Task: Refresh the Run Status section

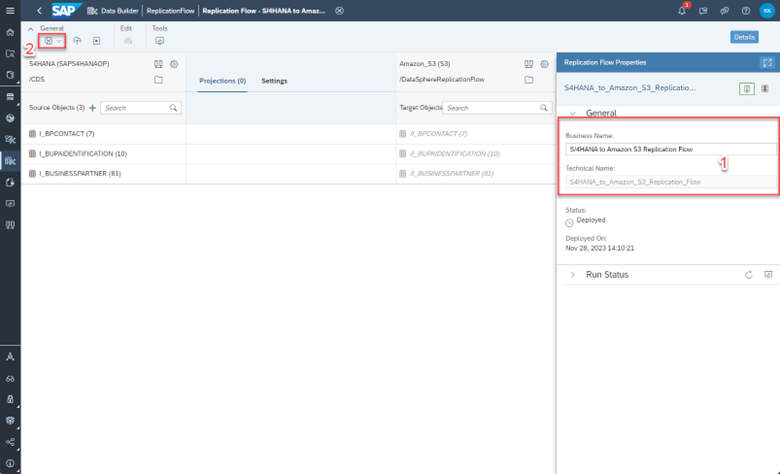Action: (749, 275)
